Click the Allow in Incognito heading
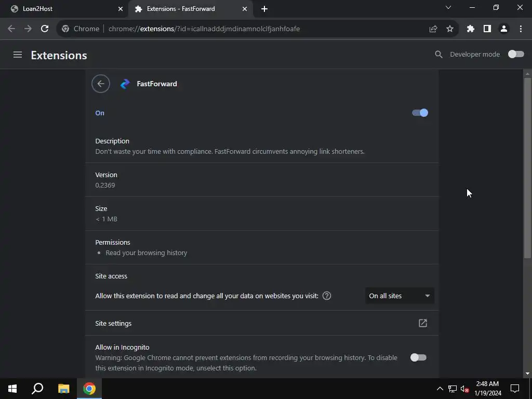This screenshot has height=399, width=532. tap(122, 347)
